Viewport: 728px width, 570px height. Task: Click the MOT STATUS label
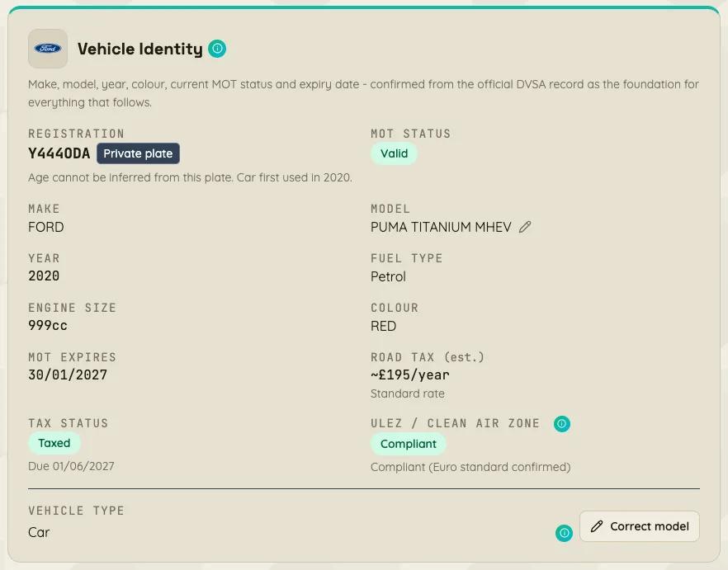410,134
